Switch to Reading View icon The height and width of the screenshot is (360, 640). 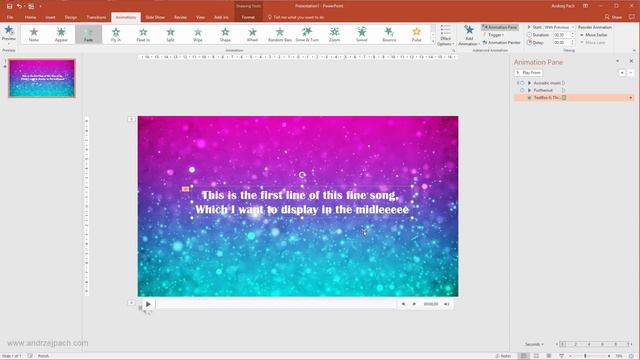(549, 356)
